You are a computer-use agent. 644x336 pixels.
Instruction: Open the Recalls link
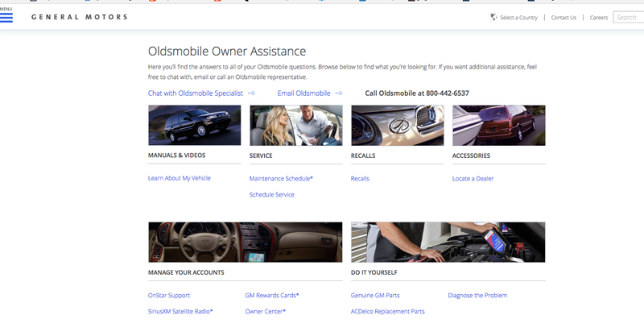(360, 179)
